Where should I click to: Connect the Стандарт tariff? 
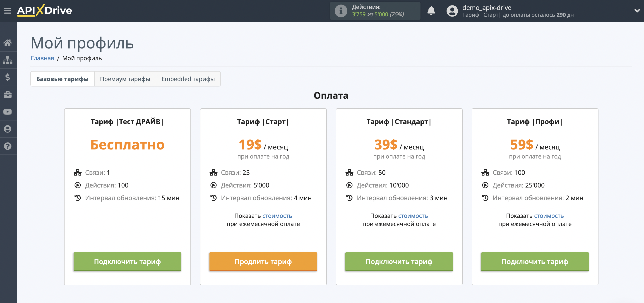(399, 262)
